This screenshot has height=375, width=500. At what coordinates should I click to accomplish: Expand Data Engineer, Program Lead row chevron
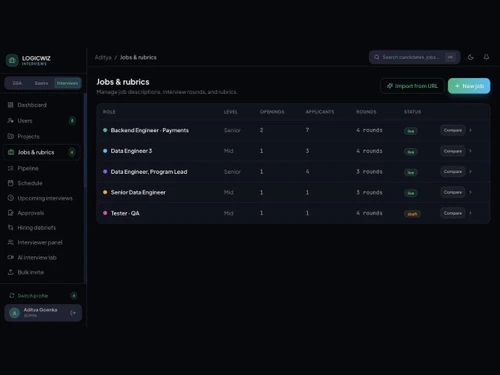(470, 172)
